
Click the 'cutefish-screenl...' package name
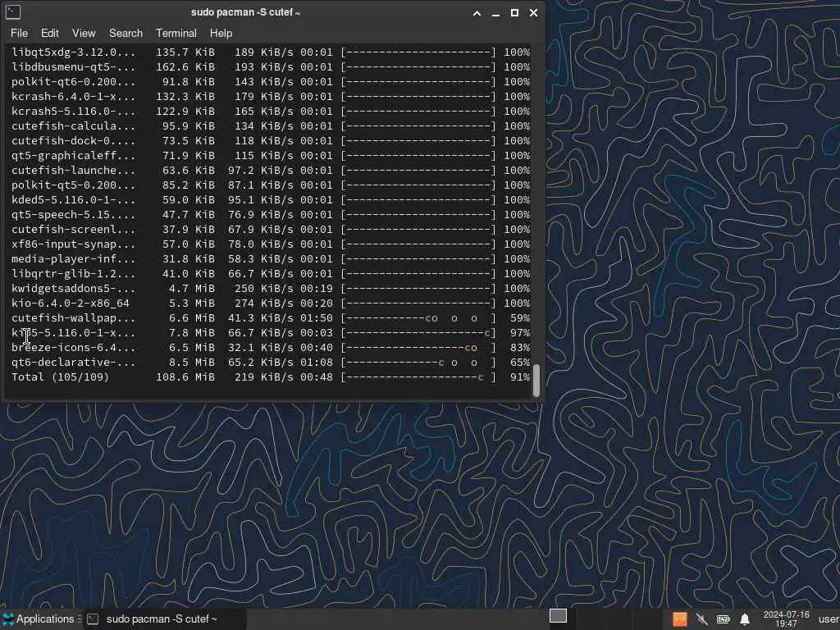click(73, 230)
